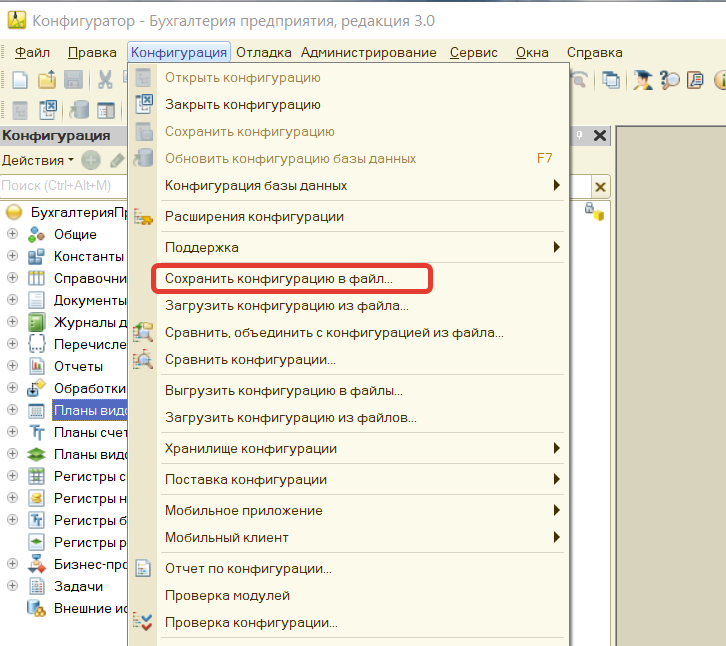The image size is (726, 646).
Task: Select Сохранить конфигурацию в файл
Action: point(279,279)
